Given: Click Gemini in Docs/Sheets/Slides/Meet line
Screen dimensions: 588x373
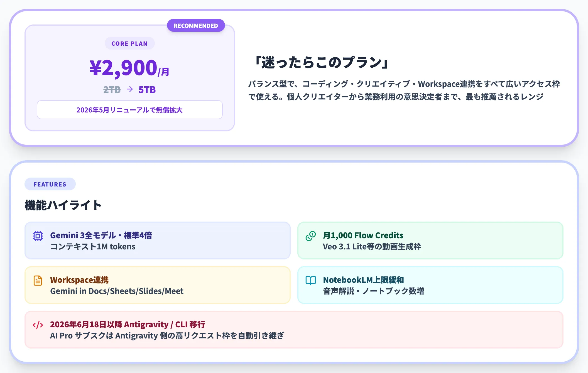Looking at the screenshot, I should tap(117, 291).
